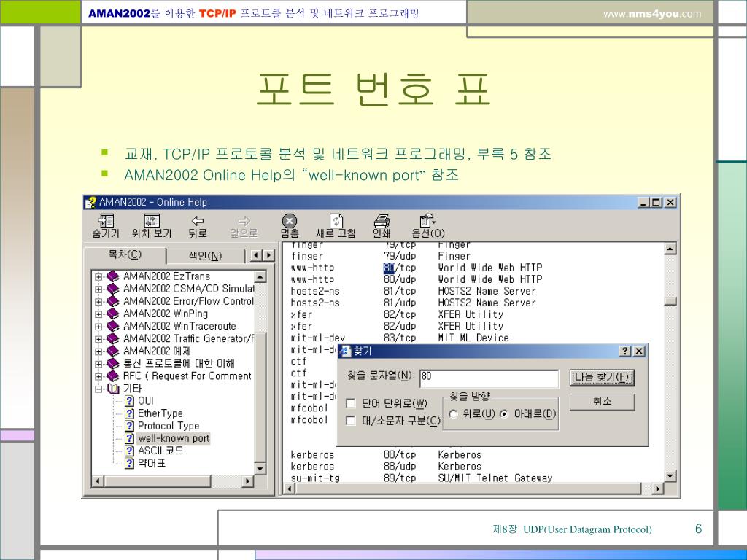Viewport: 747px width, 560px height.
Task: Open the well-known port topic
Action: pos(174,438)
